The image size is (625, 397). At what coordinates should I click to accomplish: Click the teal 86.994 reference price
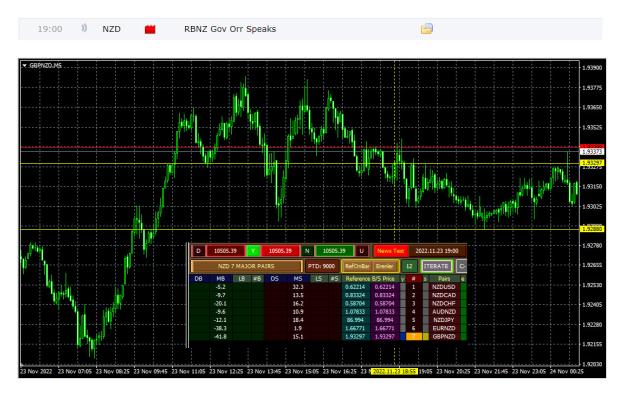click(x=356, y=320)
